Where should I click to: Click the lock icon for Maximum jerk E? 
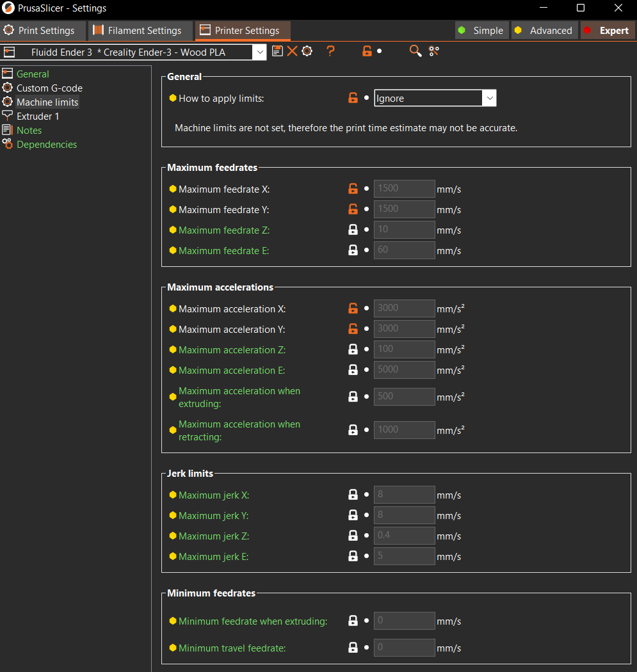353,556
